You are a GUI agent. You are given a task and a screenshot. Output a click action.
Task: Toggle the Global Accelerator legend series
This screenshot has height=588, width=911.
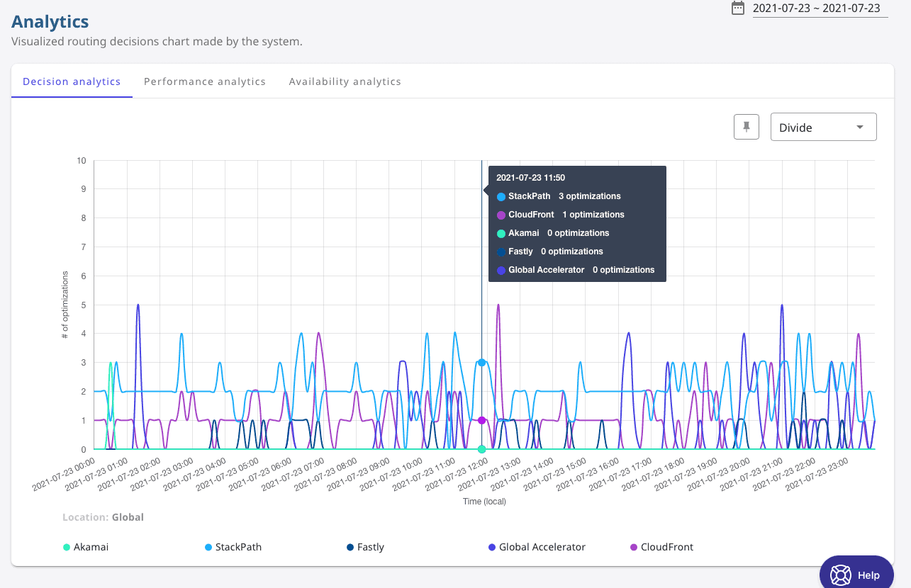click(537, 547)
